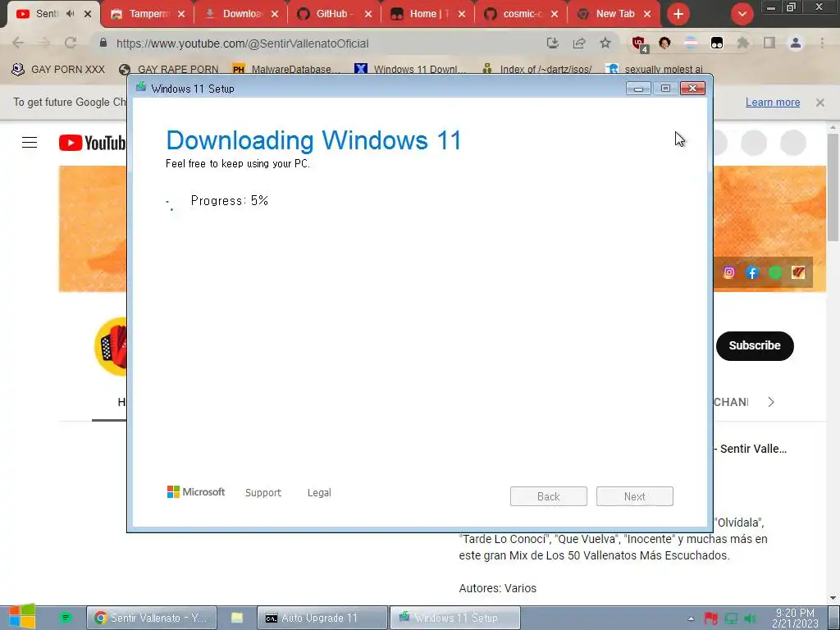Subscribe to the Sentir Vallenato channel
Viewport: 840px width, 630px height.
[755, 345]
